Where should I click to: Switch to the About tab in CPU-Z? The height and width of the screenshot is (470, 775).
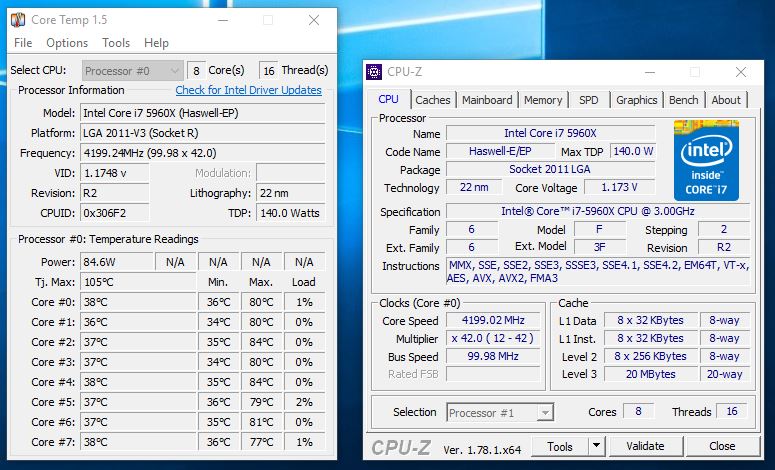pyautogui.click(x=726, y=100)
